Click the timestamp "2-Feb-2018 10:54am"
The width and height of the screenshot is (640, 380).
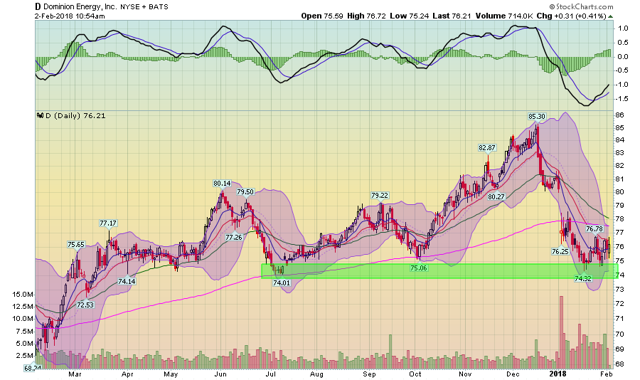pos(70,16)
